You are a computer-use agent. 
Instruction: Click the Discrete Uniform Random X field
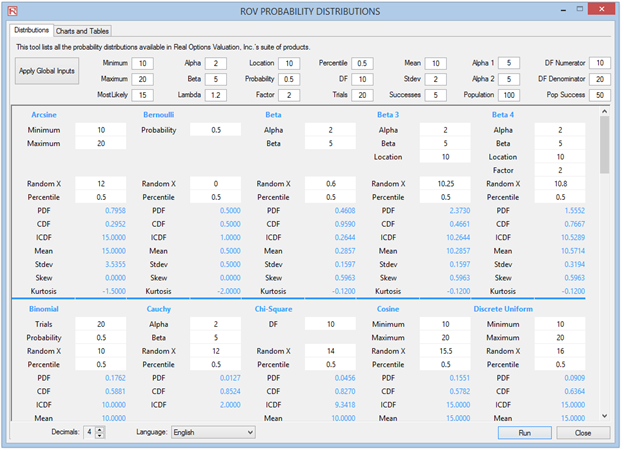tap(560, 351)
